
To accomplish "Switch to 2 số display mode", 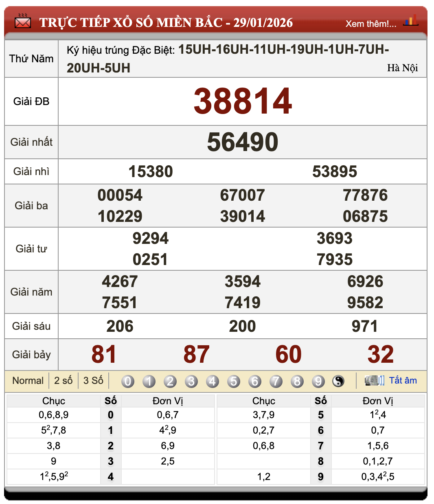I will (x=63, y=381).
